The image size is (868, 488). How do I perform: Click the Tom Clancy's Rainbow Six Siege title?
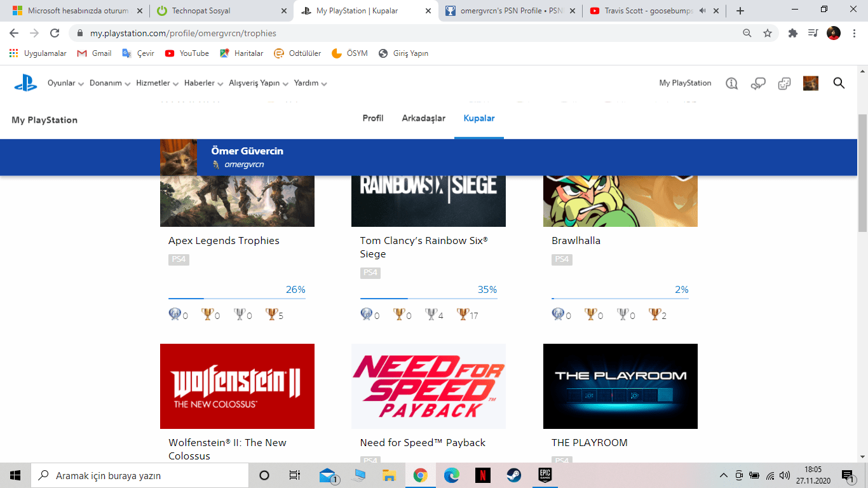pyautogui.click(x=424, y=247)
